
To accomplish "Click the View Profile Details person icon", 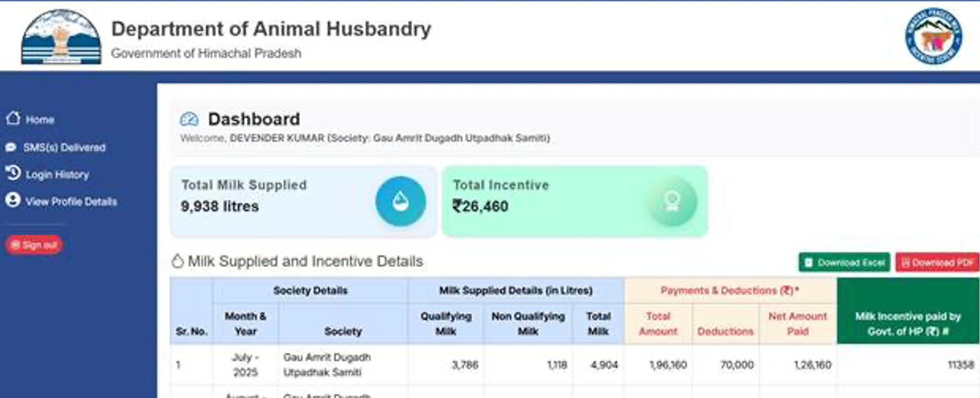I will tap(13, 201).
